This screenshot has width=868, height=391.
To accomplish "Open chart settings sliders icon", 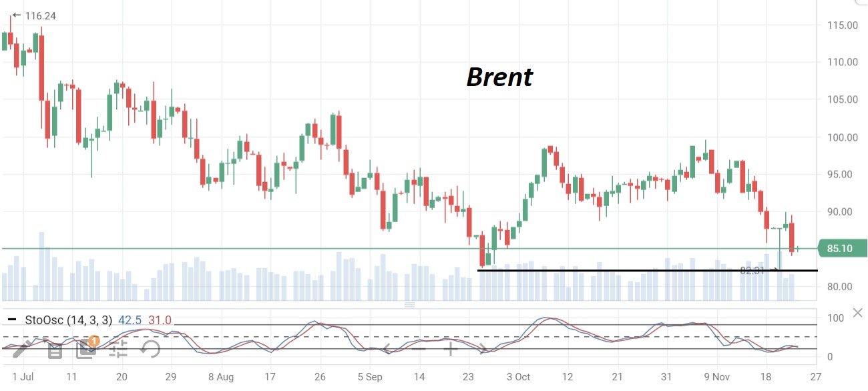I will tap(118, 348).
